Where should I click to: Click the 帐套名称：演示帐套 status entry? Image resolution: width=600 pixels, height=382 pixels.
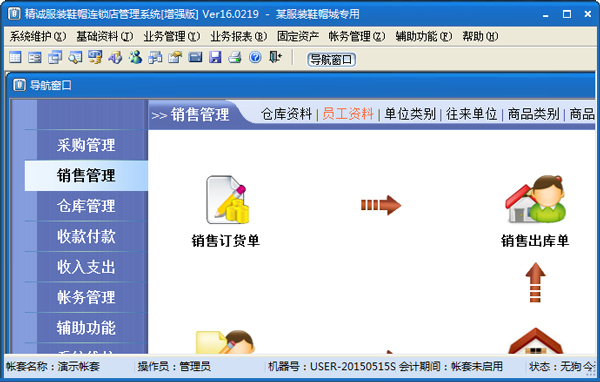click(53, 366)
